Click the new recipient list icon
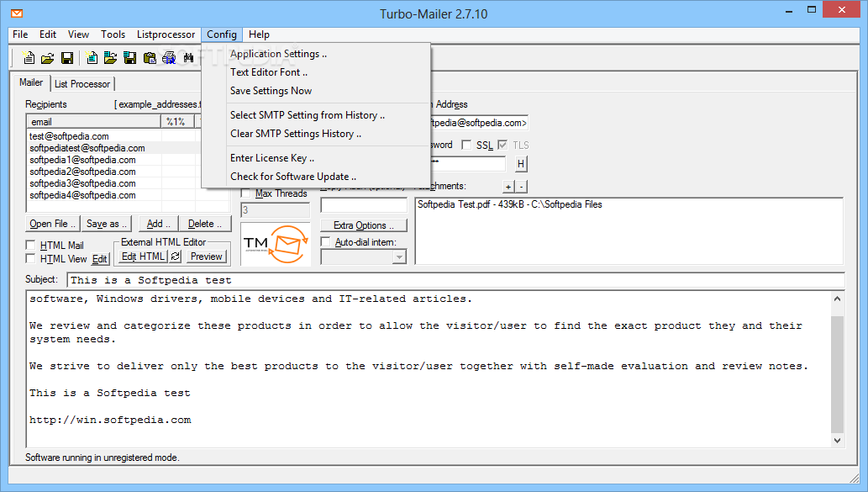The image size is (868, 492). [92, 58]
